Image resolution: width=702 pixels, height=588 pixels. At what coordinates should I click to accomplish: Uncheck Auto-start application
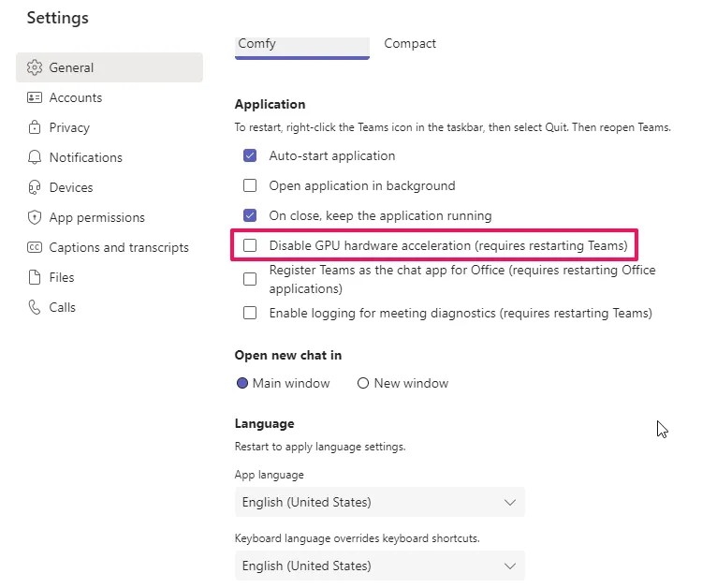pos(250,155)
